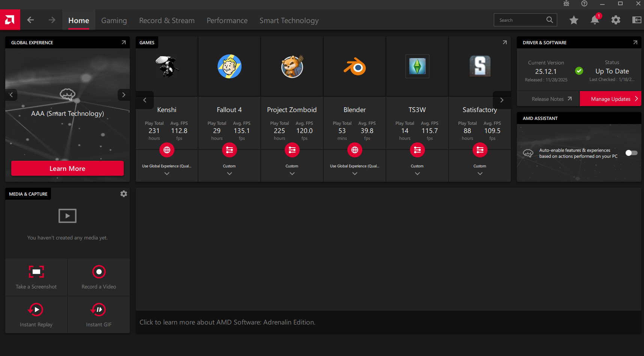Image resolution: width=644 pixels, height=356 pixels.
Task: Start Record a Video
Action: point(99,277)
